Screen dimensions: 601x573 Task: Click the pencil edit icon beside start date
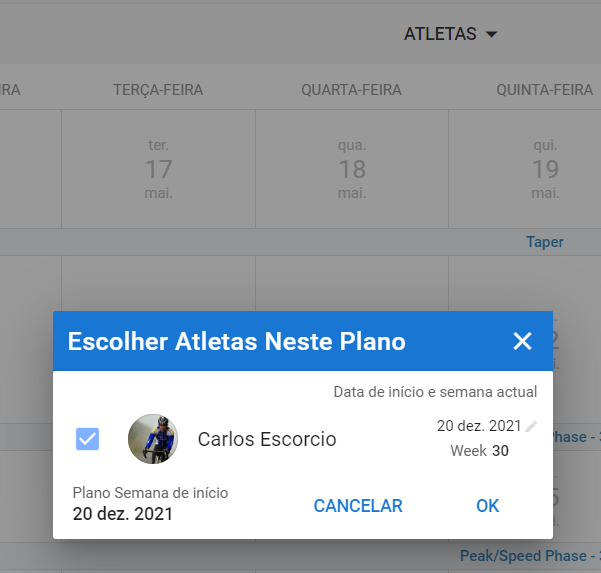531,426
